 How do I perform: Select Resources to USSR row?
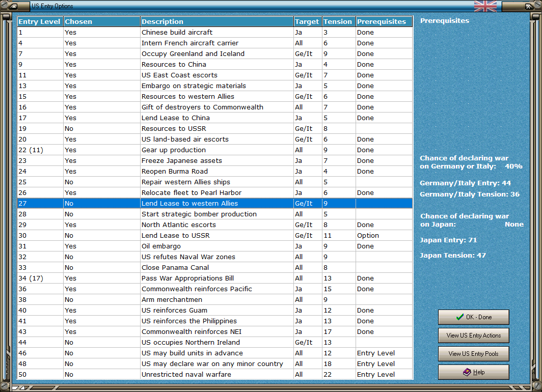click(x=214, y=129)
